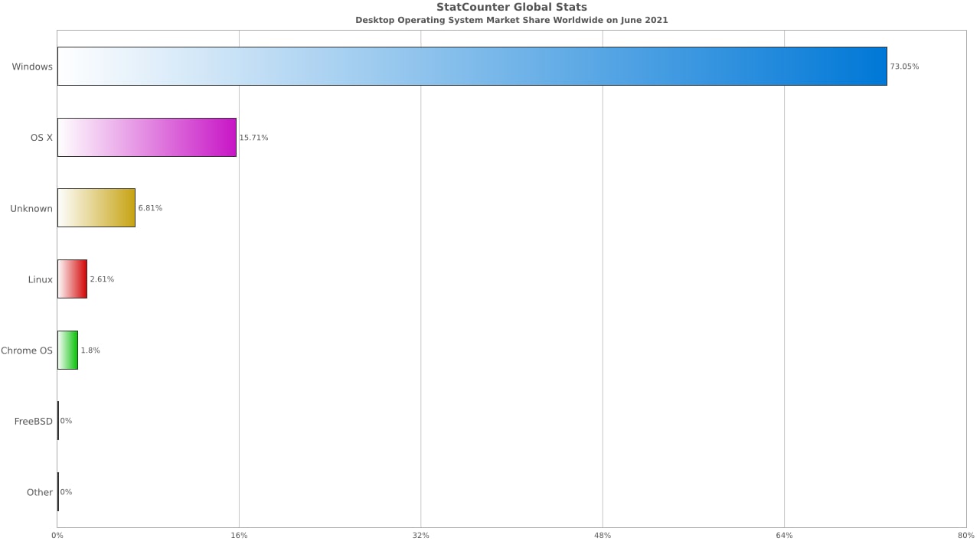The width and height of the screenshot is (980, 551).
Task: Click the Linux axis label
Action: coord(41,279)
